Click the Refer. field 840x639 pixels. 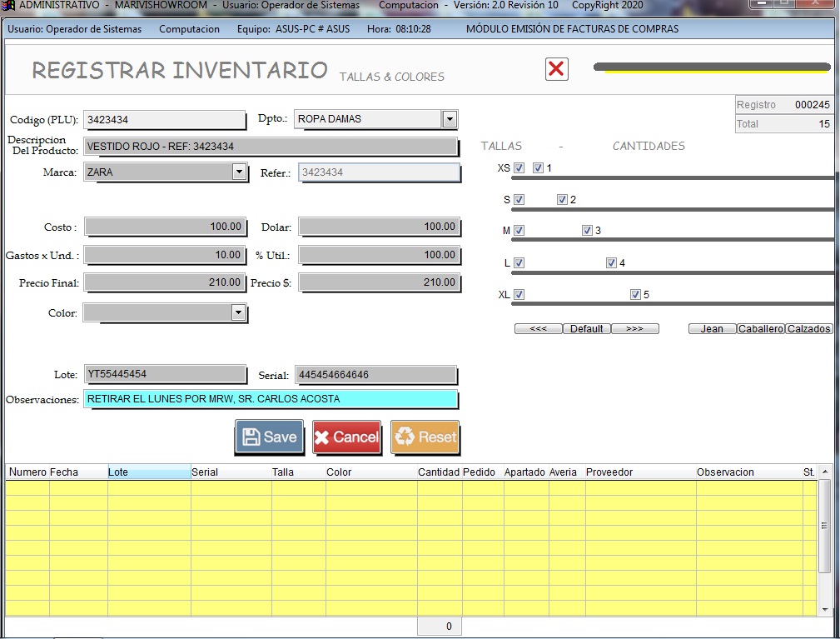(x=380, y=172)
